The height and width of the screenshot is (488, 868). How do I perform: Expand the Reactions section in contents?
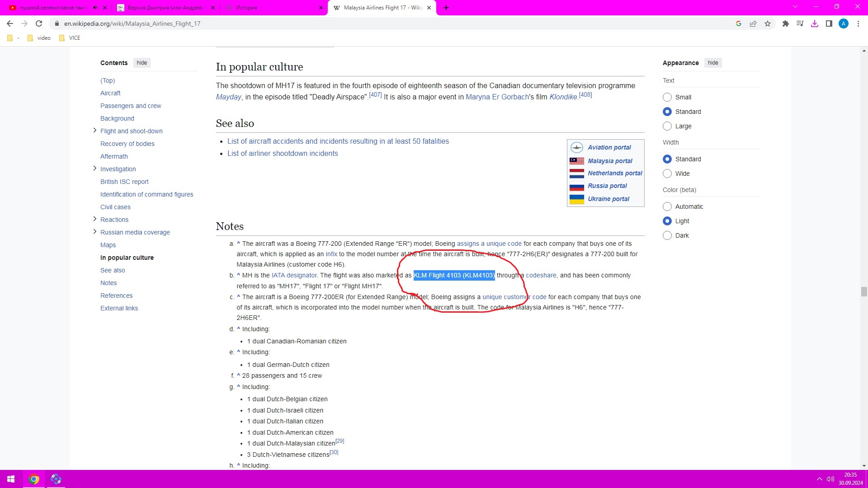click(94, 219)
